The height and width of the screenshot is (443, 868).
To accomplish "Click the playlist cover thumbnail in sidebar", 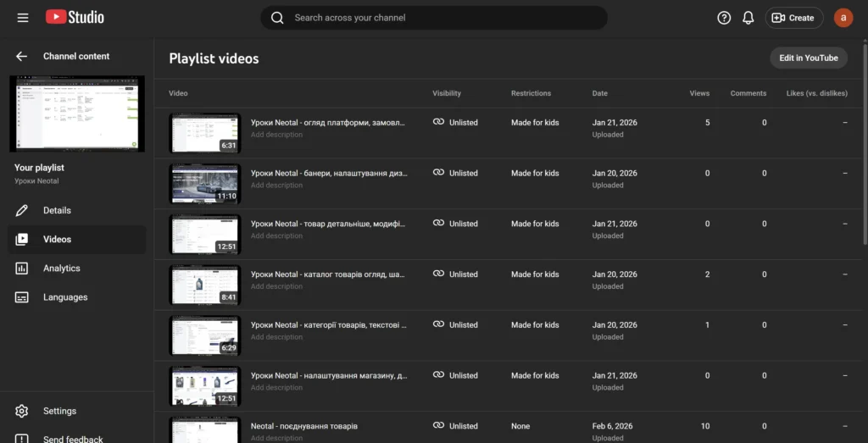I will coord(77,114).
